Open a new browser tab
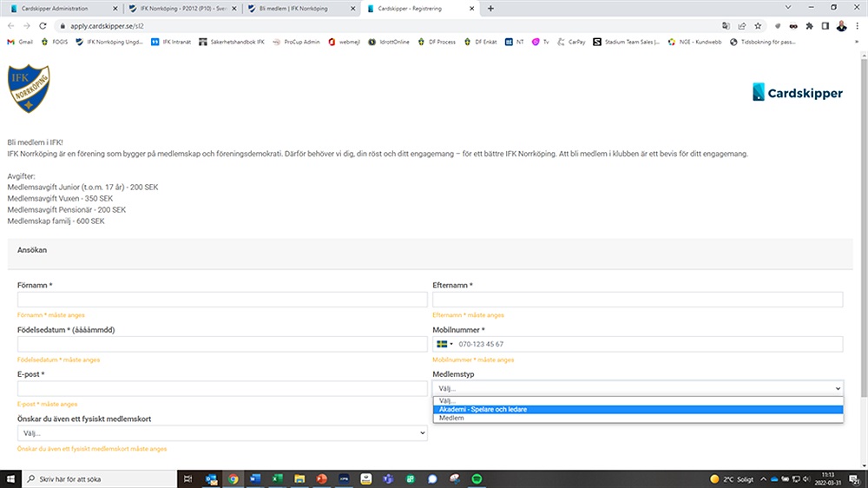 point(490,9)
